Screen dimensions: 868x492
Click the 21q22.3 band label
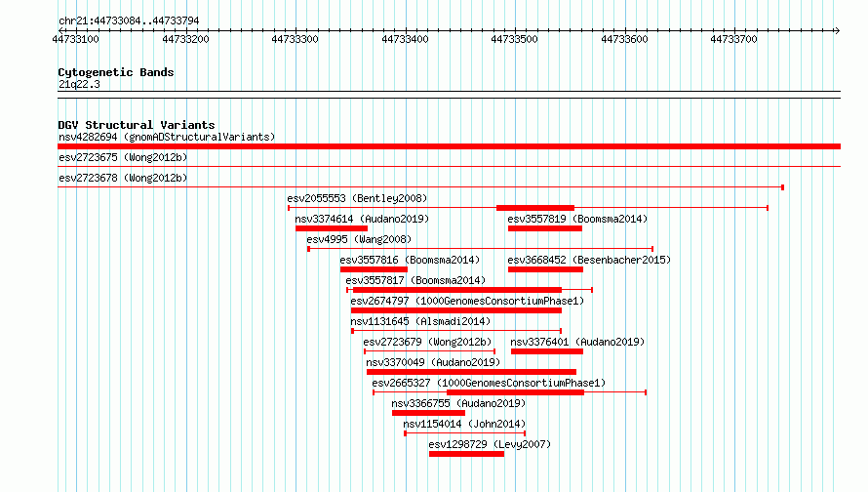click(x=79, y=84)
